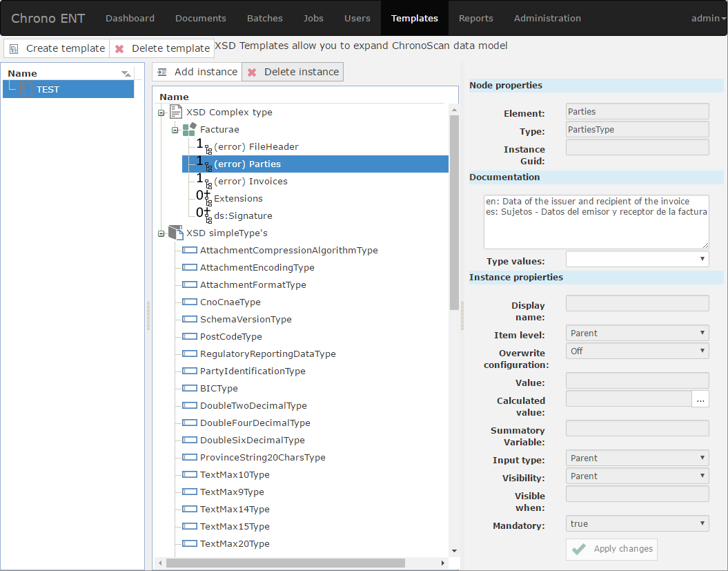Collapse the XSD Complex type node
The image size is (728, 571).
coord(161,113)
